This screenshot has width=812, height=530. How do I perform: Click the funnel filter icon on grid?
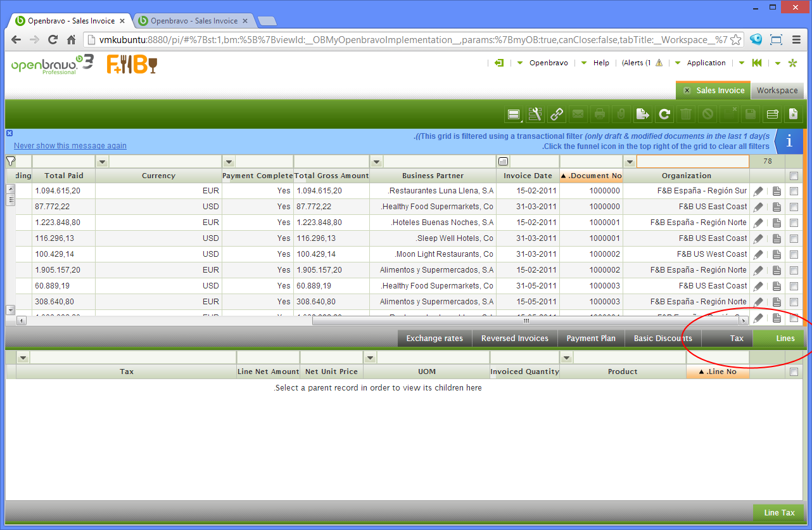(10, 161)
